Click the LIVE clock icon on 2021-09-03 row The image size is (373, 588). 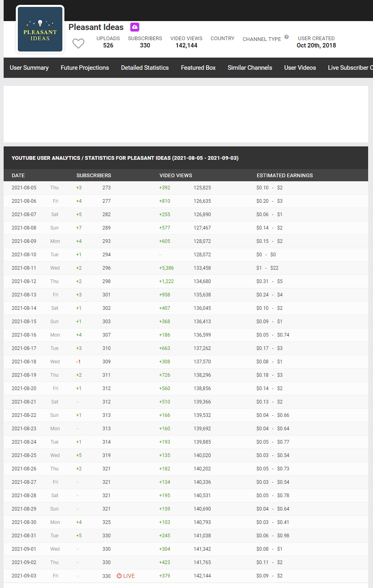click(119, 576)
